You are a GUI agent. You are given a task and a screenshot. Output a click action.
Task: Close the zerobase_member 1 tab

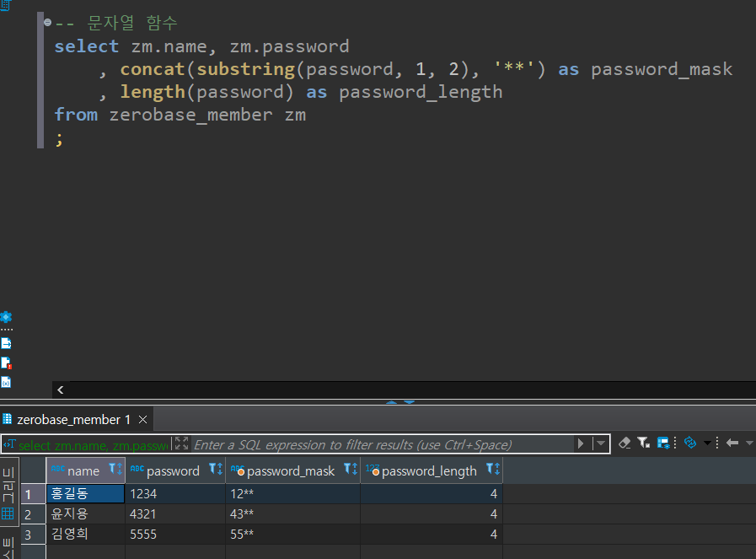tap(142, 419)
